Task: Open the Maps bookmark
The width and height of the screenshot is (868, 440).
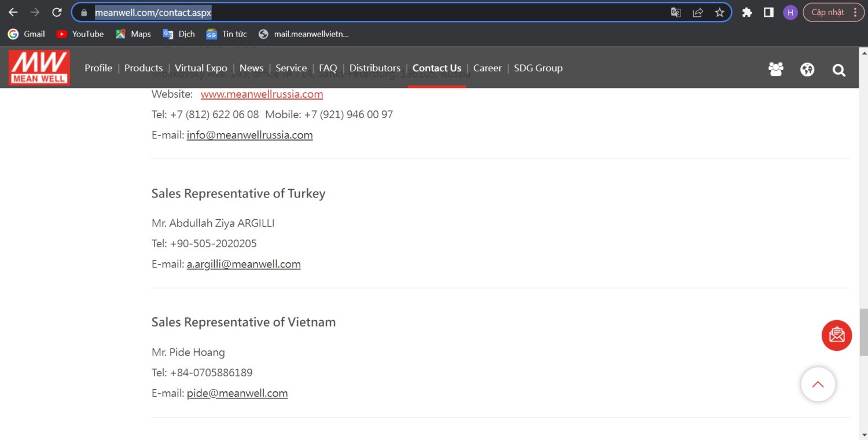Action: pos(134,34)
